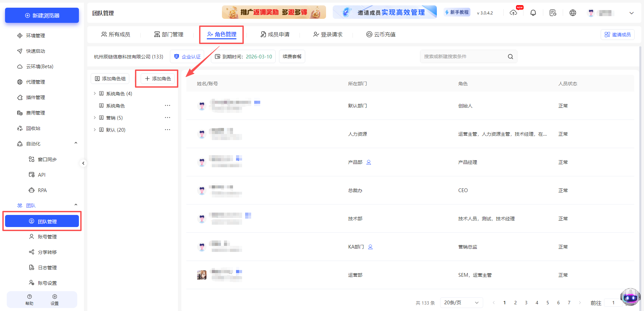
Task: Open the API automation page
Action: [41, 175]
